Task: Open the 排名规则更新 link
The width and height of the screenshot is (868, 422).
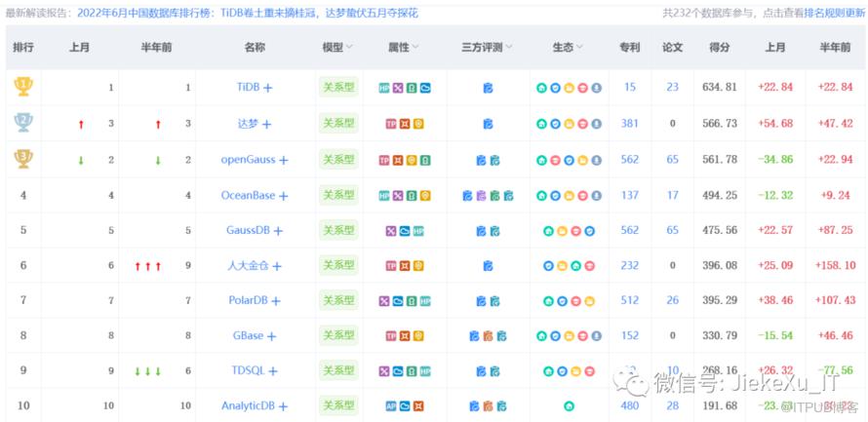Action: coord(836,14)
